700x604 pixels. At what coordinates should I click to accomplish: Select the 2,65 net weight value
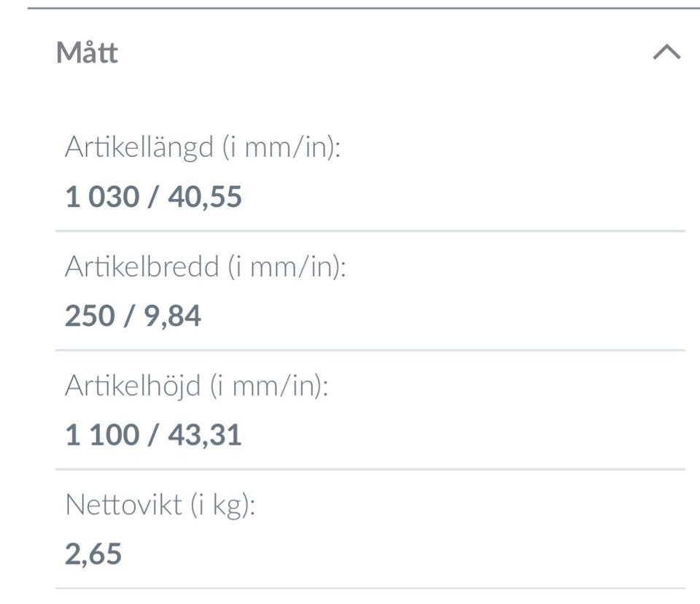click(93, 554)
